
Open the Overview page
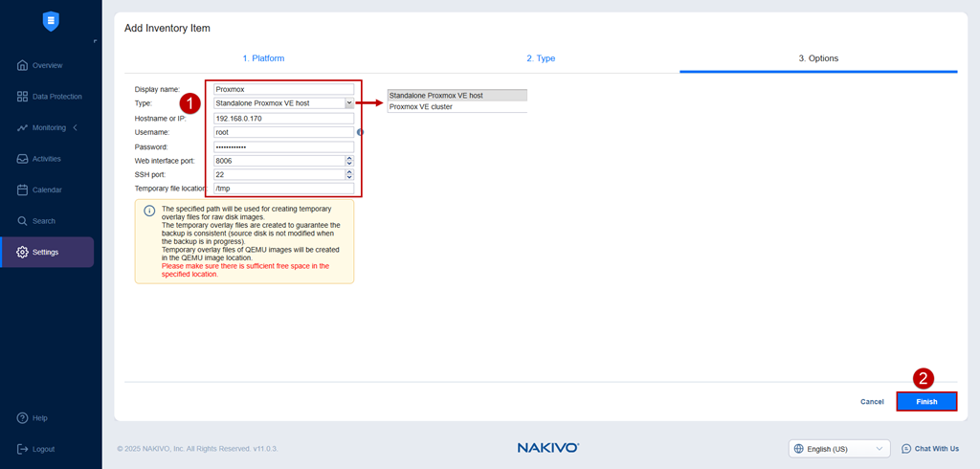40,65
